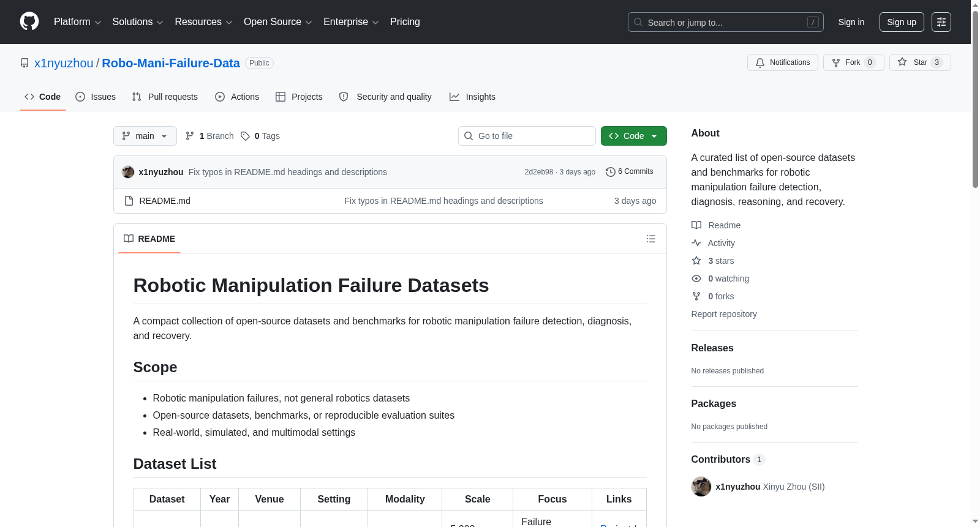
Task: Switch to the Issues tab
Action: (x=96, y=97)
